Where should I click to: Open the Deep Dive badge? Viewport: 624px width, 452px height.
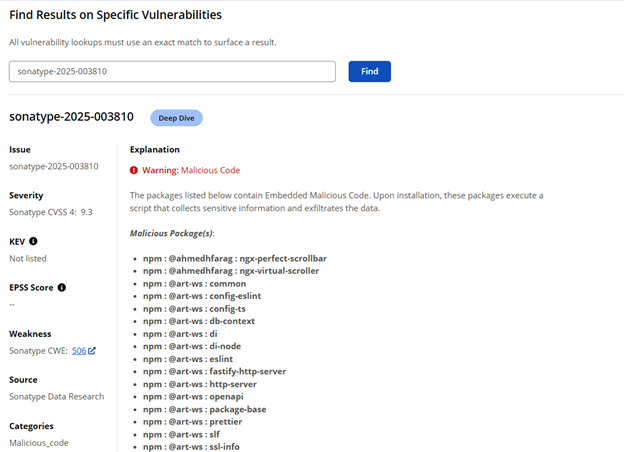pos(176,118)
